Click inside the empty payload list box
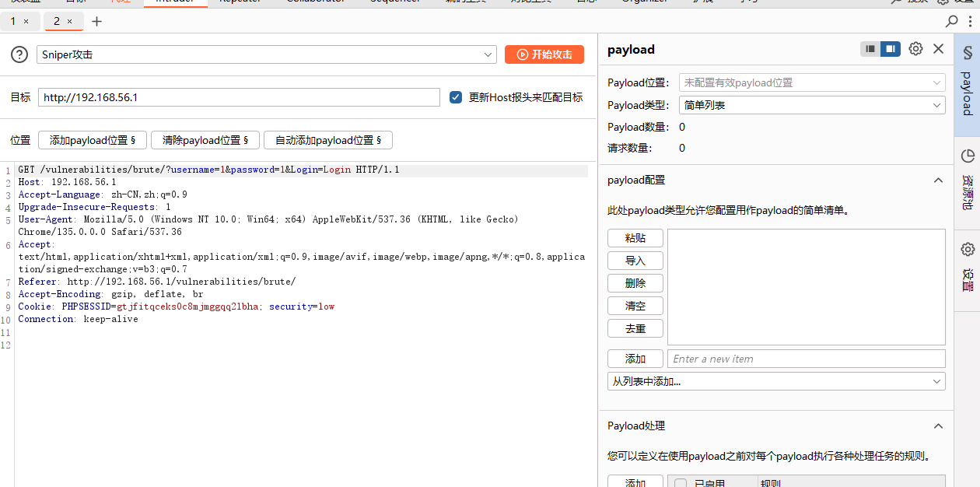980x487 pixels. click(x=807, y=287)
